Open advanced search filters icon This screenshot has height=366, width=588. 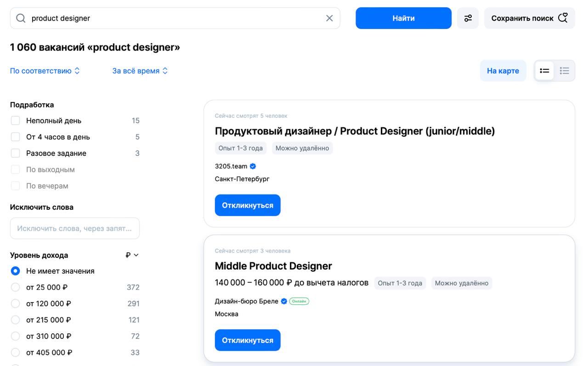tap(468, 18)
